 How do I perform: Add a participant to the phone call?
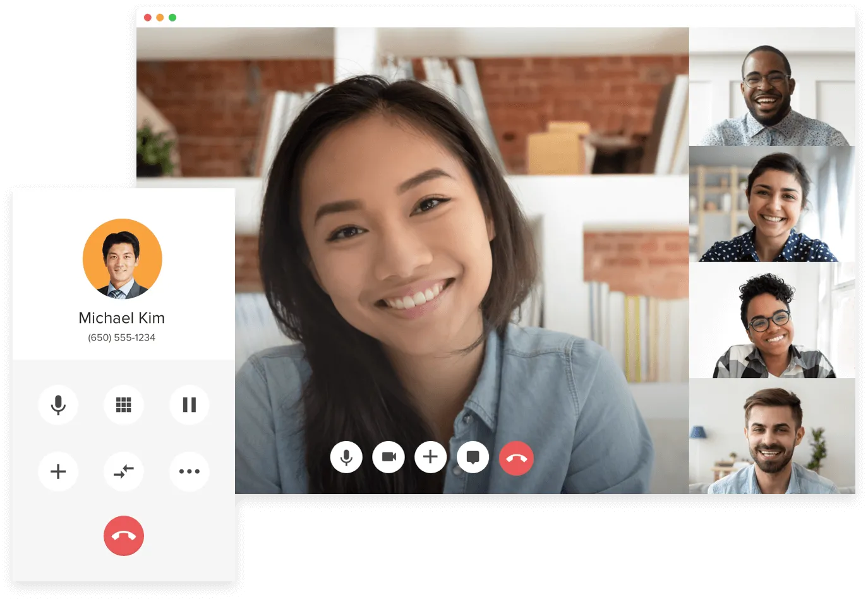pos(58,471)
